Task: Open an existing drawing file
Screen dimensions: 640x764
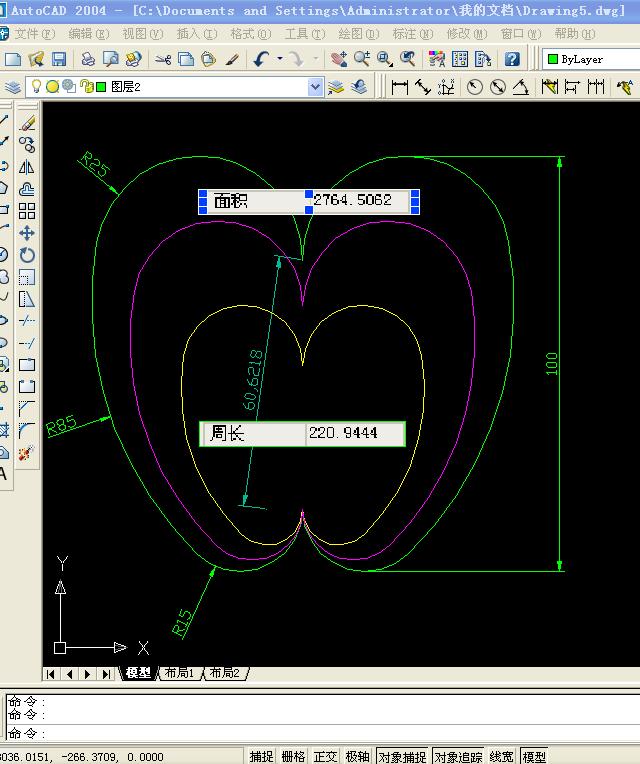Action: pos(36,59)
